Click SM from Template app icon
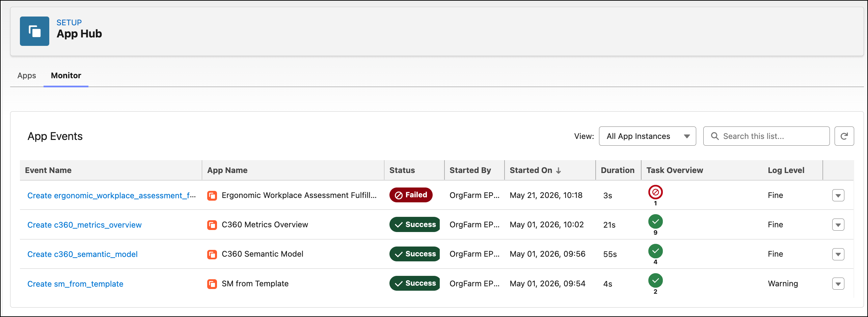This screenshot has height=317, width=868. pos(212,284)
